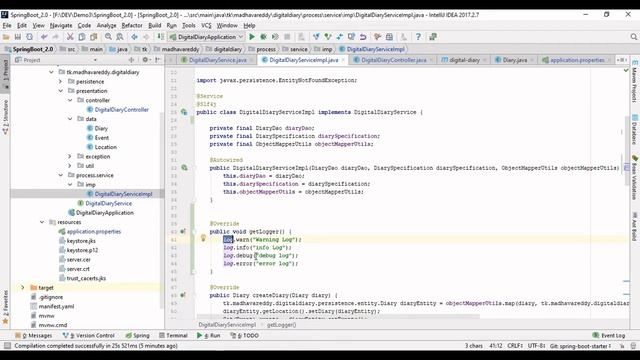This screenshot has width=640, height=360.
Task: Expand the target folder
Action: (x=23, y=288)
